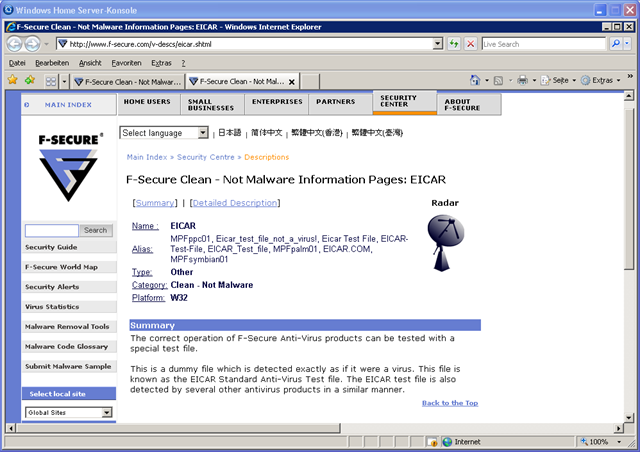Click the address bar URL field
The height and width of the screenshot is (452, 640).
pos(245,44)
